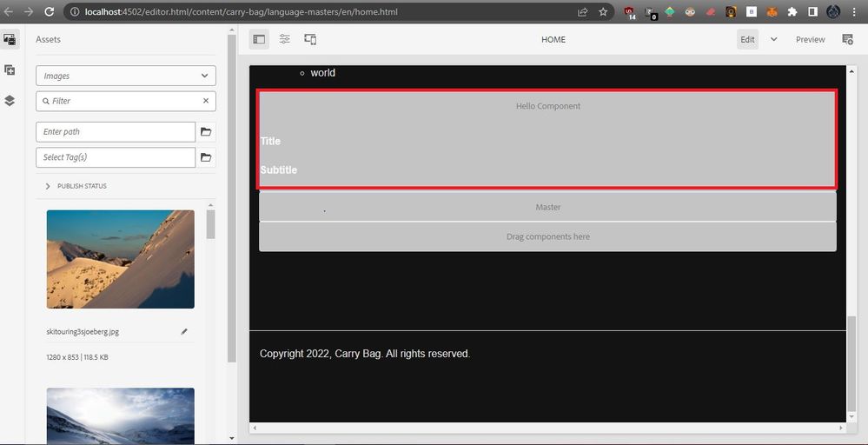Switch to Preview mode
868x445 pixels.
811,39
